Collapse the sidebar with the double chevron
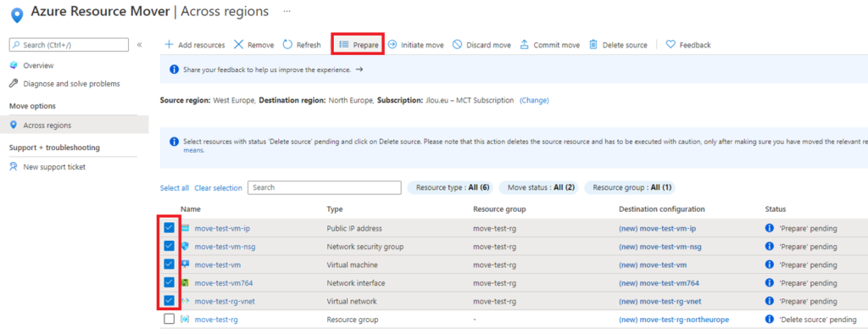 click(140, 45)
